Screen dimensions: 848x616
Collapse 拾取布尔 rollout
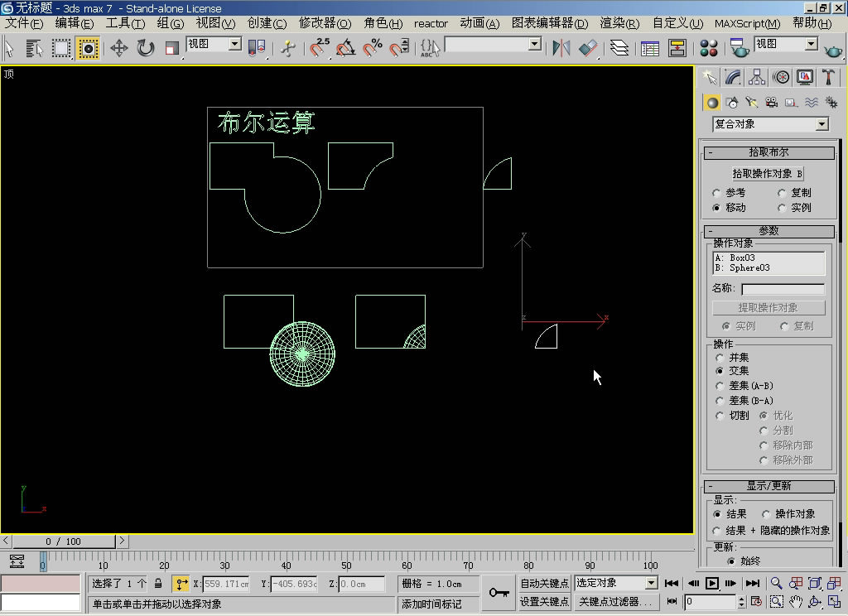pyautogui.click(x=768, y=152)
